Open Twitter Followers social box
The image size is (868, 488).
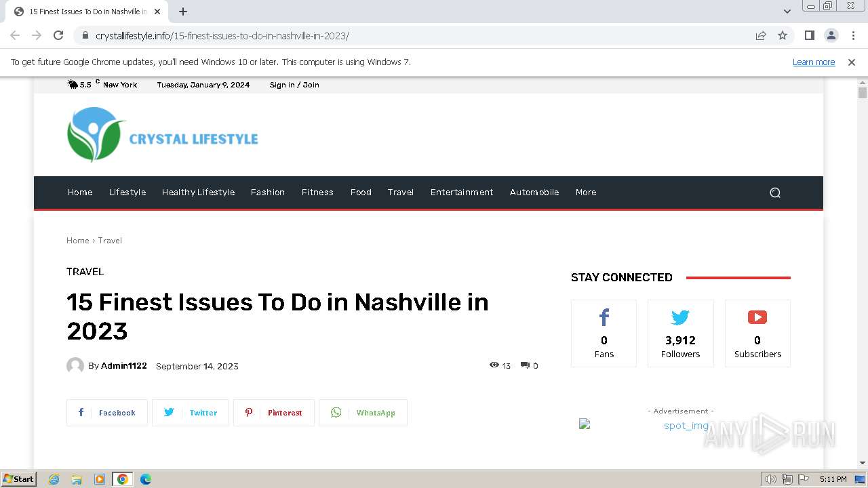click(x=681, y=333)
